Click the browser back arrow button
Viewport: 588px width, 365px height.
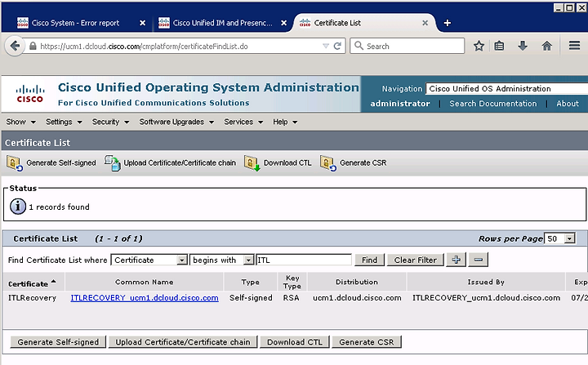tap(15, 47)
